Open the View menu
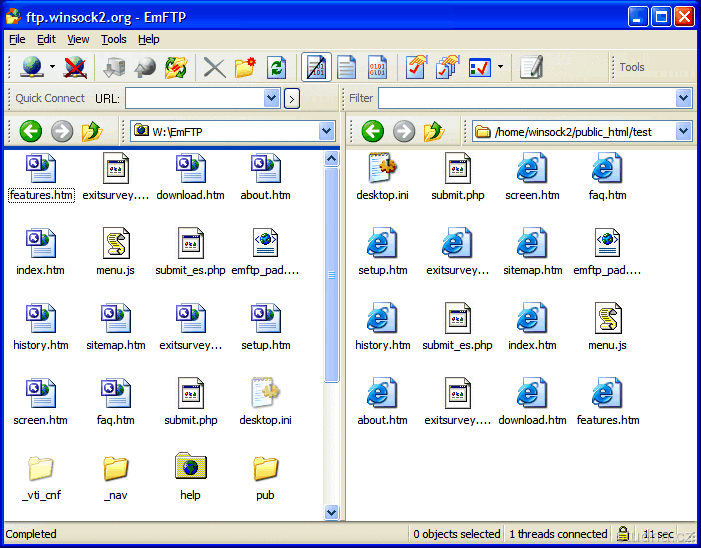The height and width of the screenshot is (548, 701). (78, 39)
